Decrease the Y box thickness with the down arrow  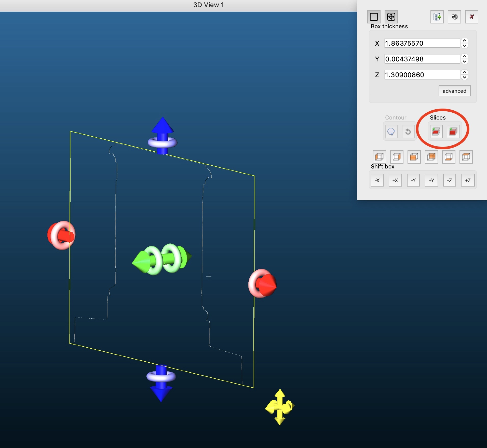tap(465, 61)
